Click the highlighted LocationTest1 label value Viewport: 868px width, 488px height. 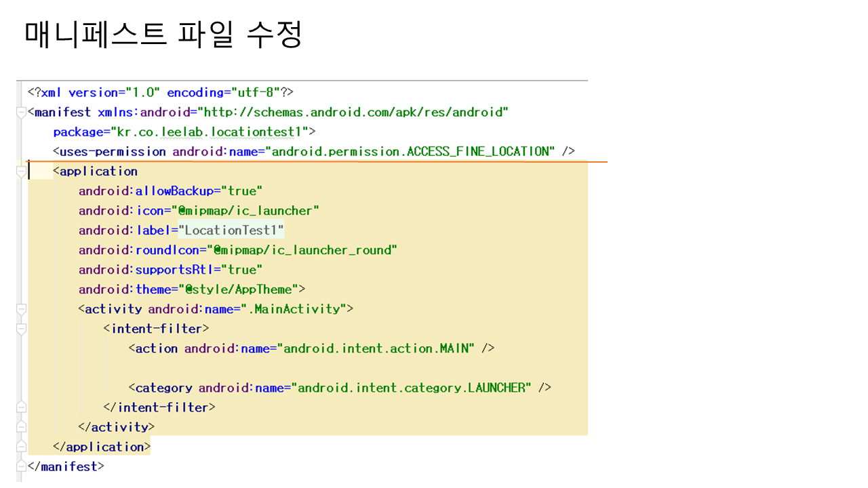pos(231,230)
